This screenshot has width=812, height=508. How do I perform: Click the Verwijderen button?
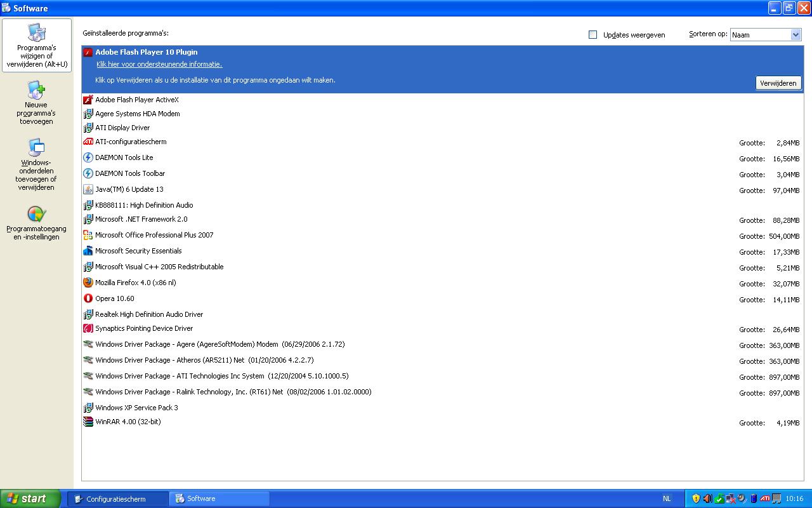click(778, 83)
